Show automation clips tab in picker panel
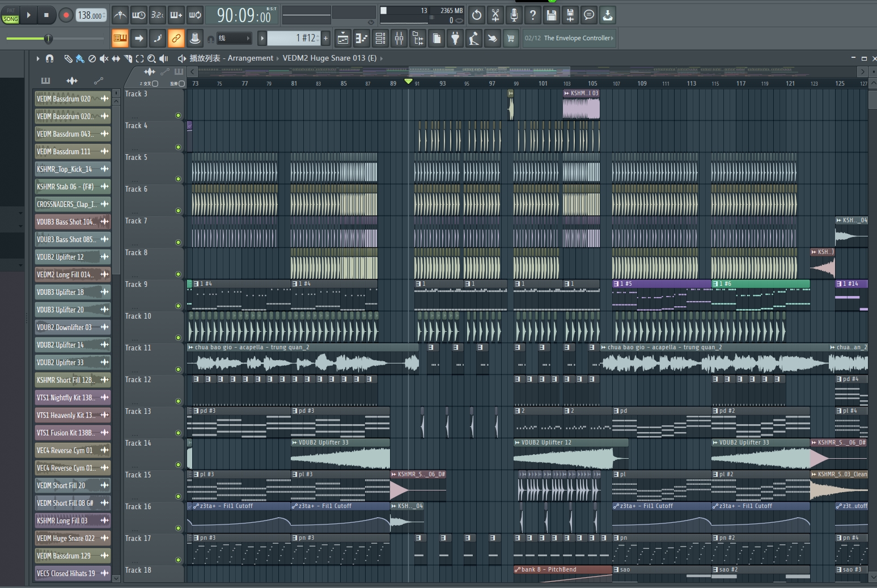 pyautogui.click(x=98, y=81)
